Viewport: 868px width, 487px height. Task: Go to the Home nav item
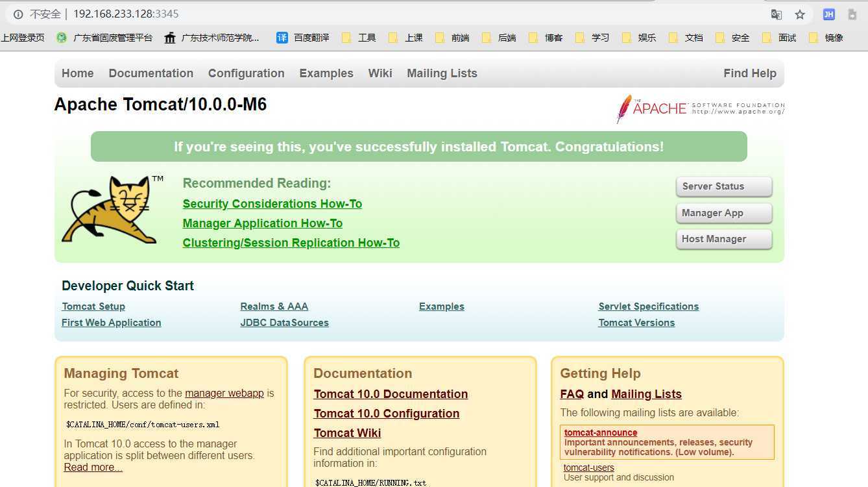click(78, 73)
